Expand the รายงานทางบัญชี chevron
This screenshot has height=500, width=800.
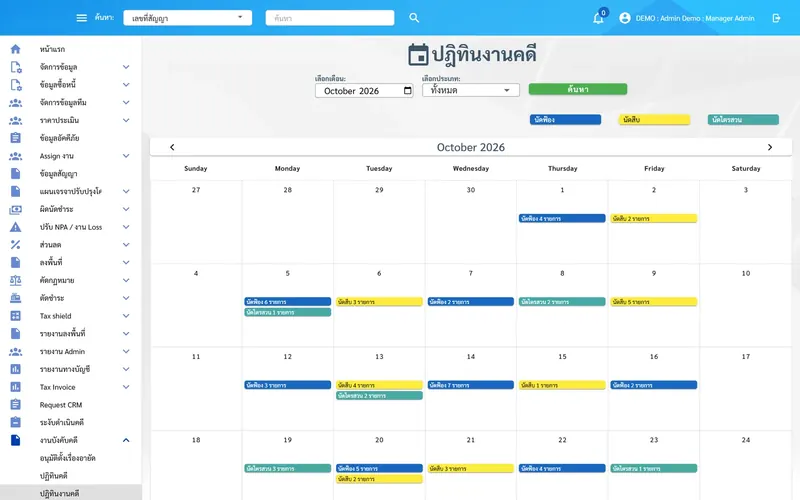126,369
